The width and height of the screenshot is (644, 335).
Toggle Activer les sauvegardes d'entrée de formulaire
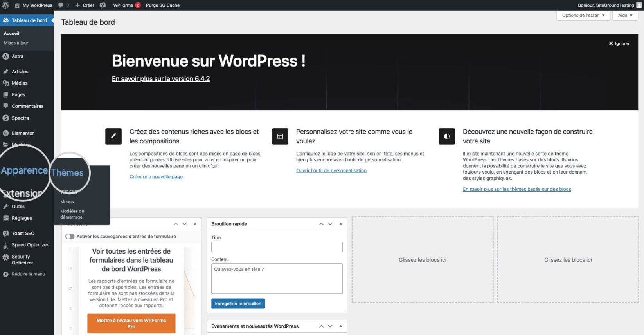[x=70, y=237]
